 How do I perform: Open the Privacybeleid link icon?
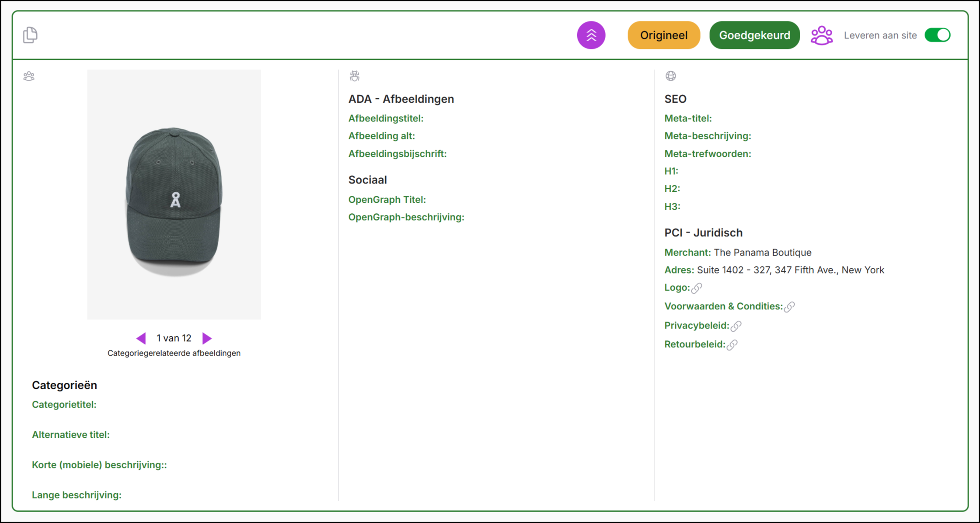[x=736, y=326]
